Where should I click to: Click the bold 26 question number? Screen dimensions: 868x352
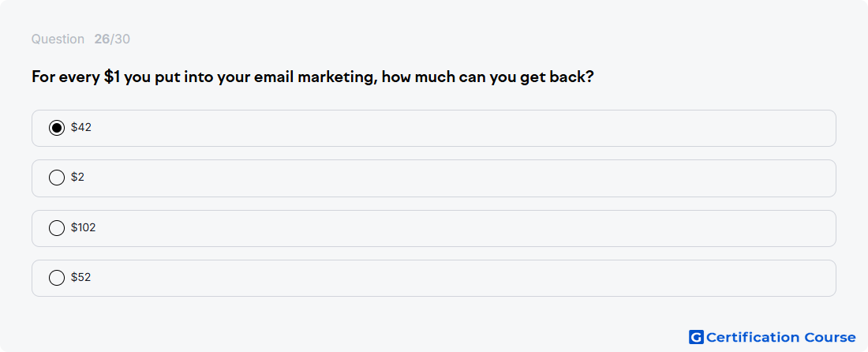click(x=102, y=39)
